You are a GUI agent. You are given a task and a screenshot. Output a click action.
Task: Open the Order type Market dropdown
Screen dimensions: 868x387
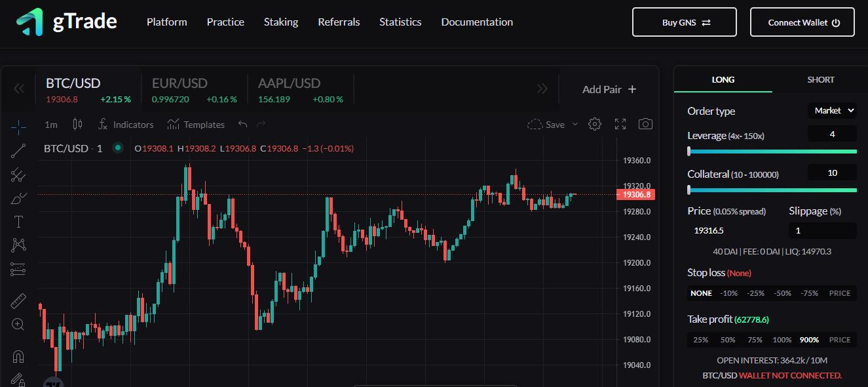[834, 111]
